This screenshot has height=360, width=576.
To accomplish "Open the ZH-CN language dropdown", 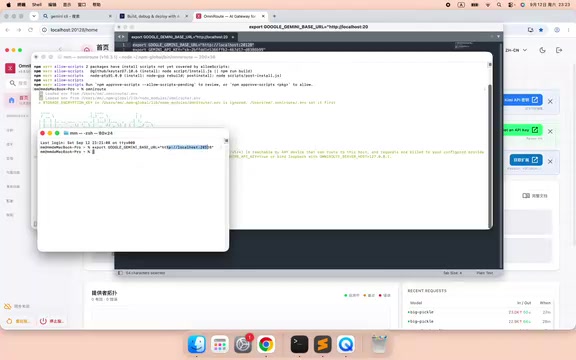I will 516,50.
